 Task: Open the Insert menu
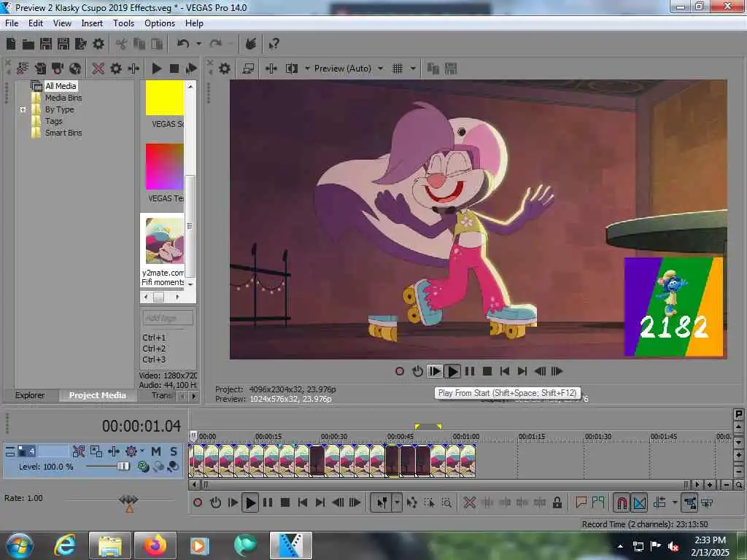(x=92, y=23)
